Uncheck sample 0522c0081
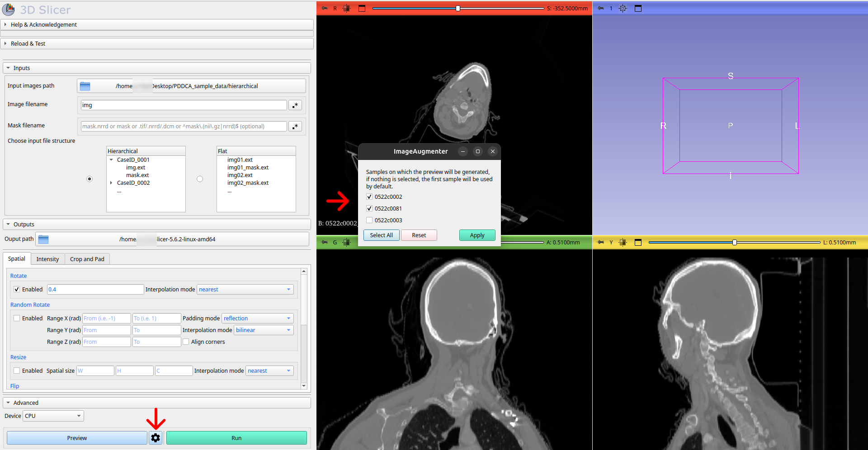 369,209
